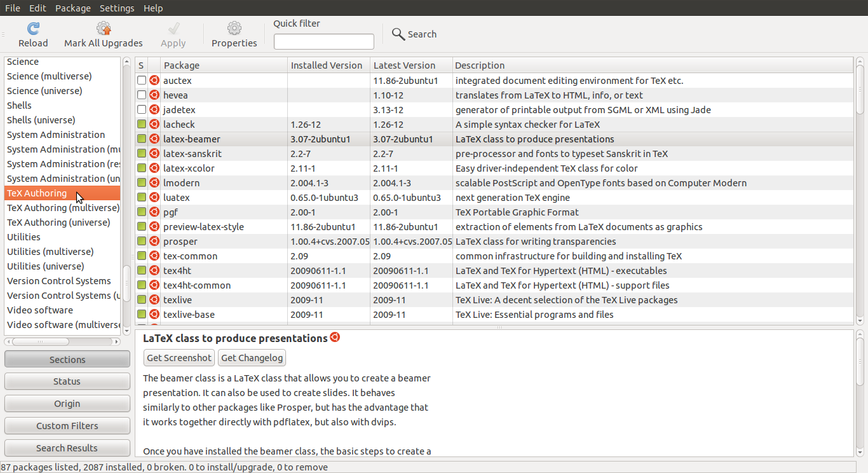Open the Package menu
868x473 pixels.
(x=72, y=8)
